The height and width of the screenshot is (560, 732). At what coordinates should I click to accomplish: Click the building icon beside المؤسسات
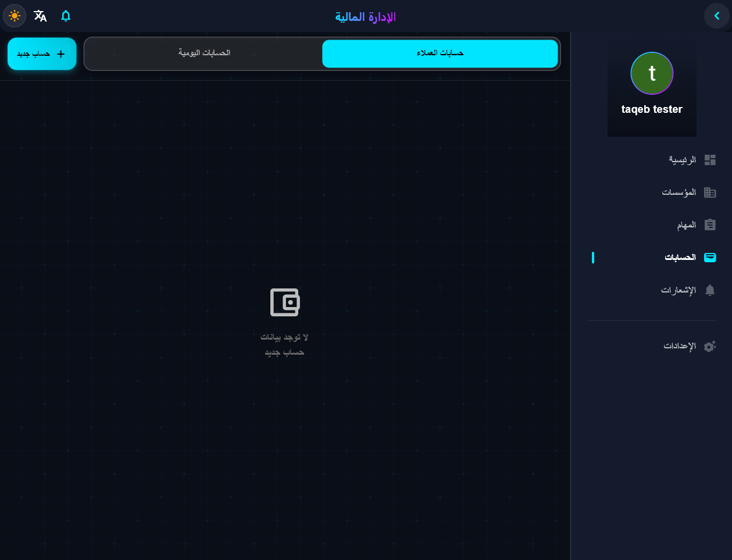(x=710, y=192)
